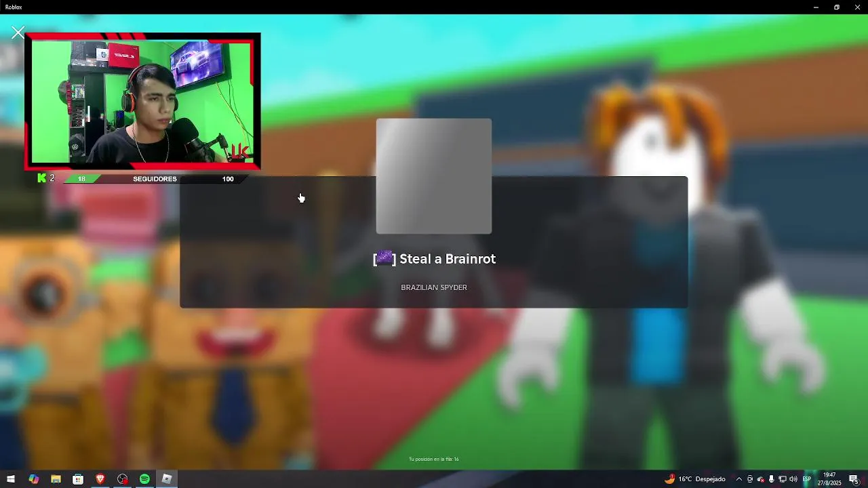Switch to Brave browser in taskbar
The width and height of the screenshot is (868, 488).
coord(100,479)
